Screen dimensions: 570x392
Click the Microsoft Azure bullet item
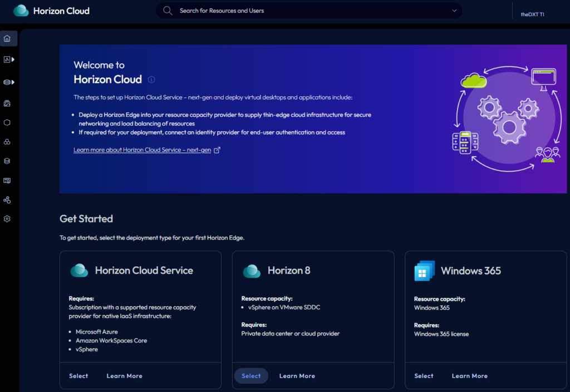point(97,332)
